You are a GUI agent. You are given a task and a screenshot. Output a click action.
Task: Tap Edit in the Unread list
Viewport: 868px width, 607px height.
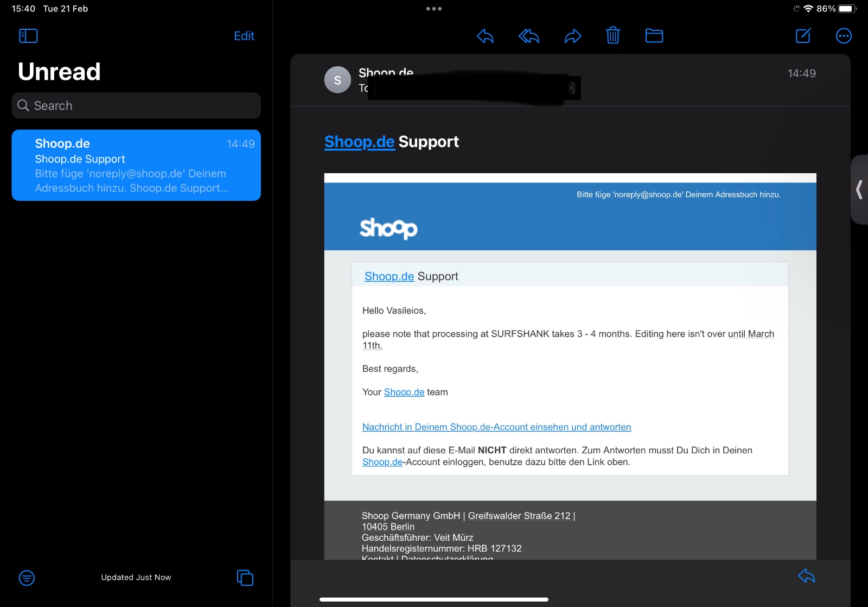click(244, 36)
